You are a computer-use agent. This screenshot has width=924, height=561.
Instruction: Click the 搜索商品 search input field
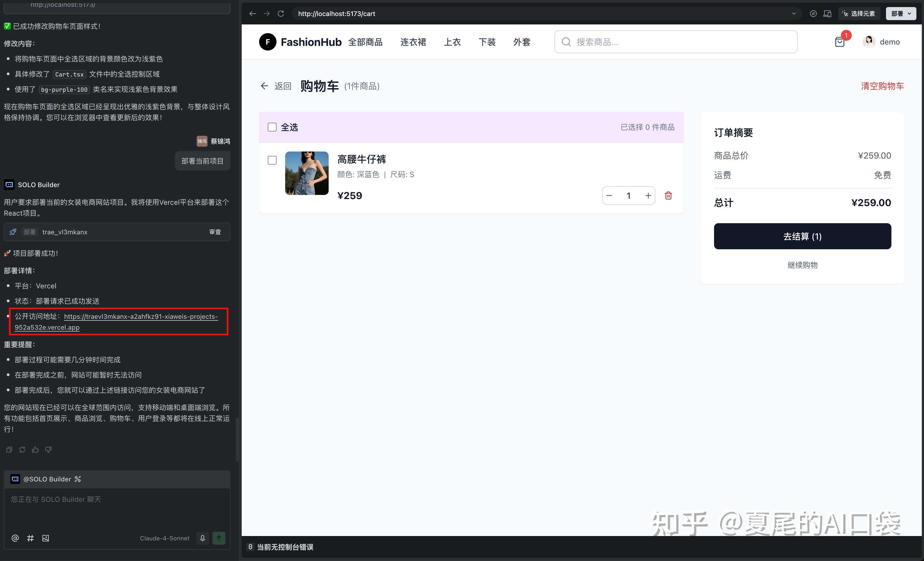675,42
